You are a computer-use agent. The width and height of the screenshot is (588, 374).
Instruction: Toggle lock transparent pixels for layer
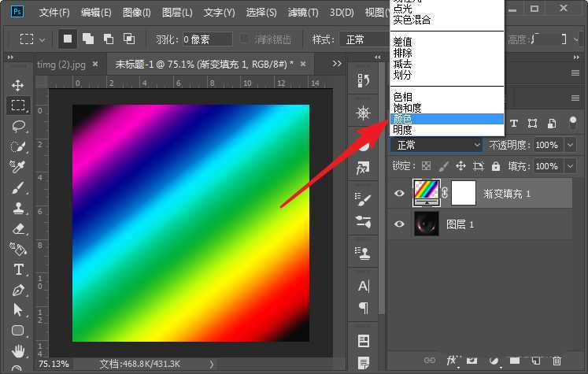tap(426, 166)
